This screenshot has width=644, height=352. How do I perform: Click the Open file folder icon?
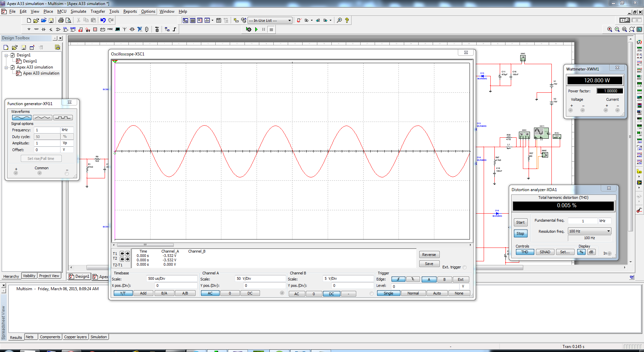(x=36, y=20)
